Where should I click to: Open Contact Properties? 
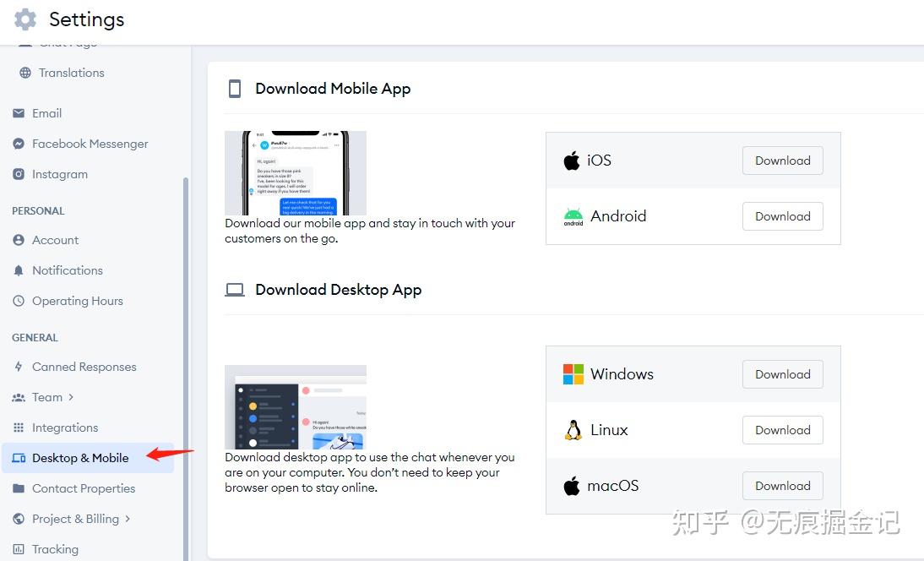[84, 488]
